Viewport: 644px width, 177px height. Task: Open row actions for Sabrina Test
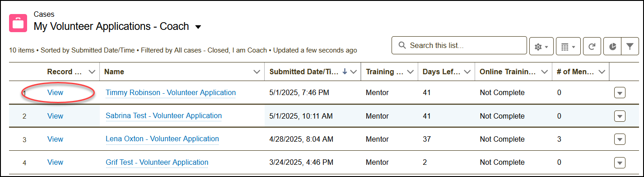(620, 116)
